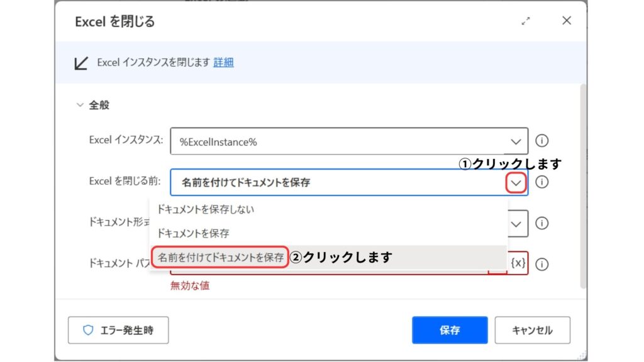644x362 pixels.
Task: Click the dialog's vertical scrollbar
Action: [x=583, y=186]
